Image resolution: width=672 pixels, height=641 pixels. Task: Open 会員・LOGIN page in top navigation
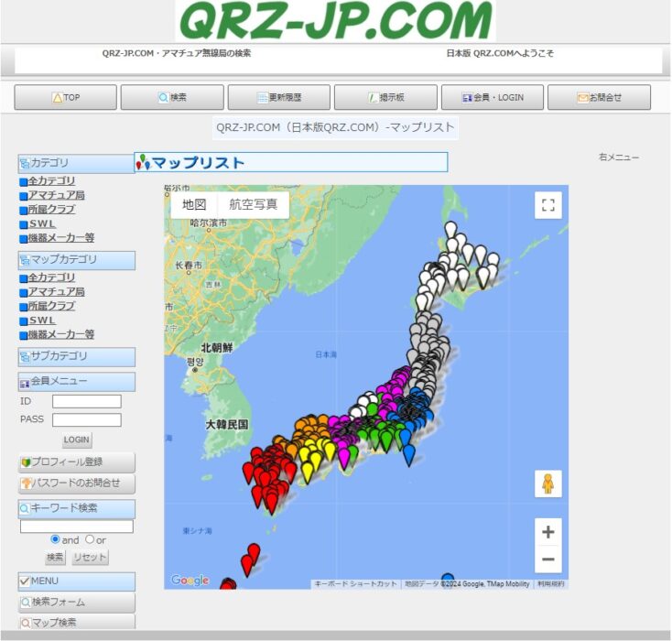[493, 98]
